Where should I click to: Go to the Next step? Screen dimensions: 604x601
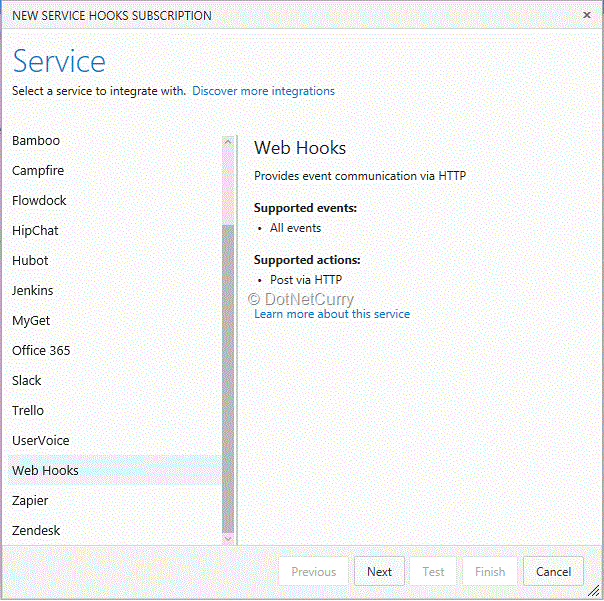pyautogui.click(x=379, y=572)
